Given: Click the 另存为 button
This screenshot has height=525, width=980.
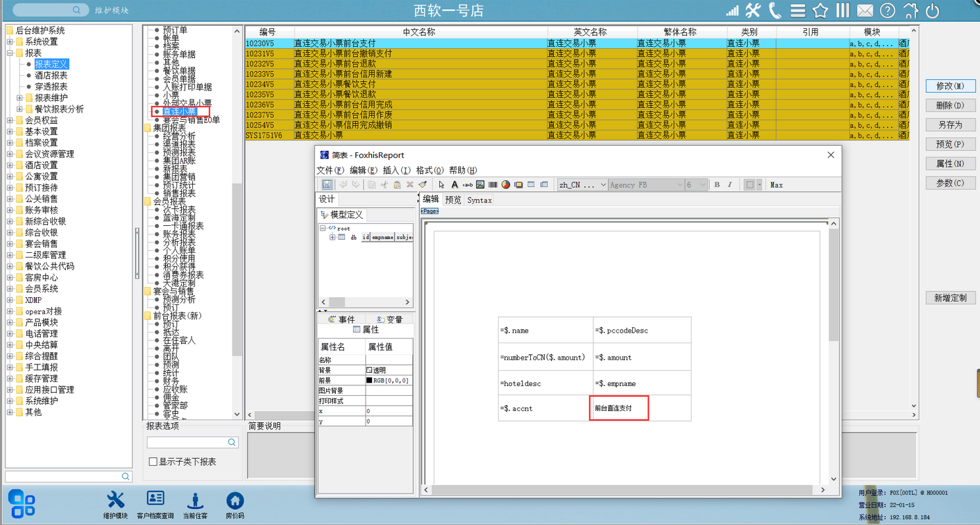Looking at the screenshot, I should click(950, 124).
